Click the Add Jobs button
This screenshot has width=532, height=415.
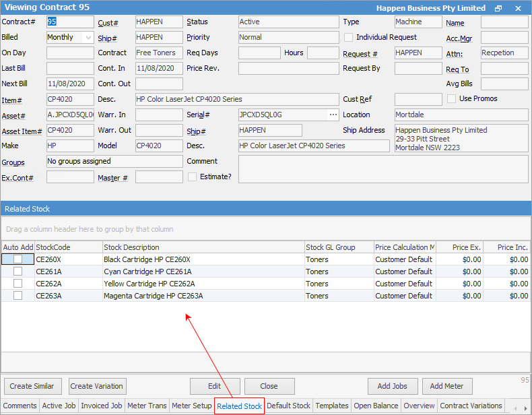pyautogui.click(x=392, y=387)
